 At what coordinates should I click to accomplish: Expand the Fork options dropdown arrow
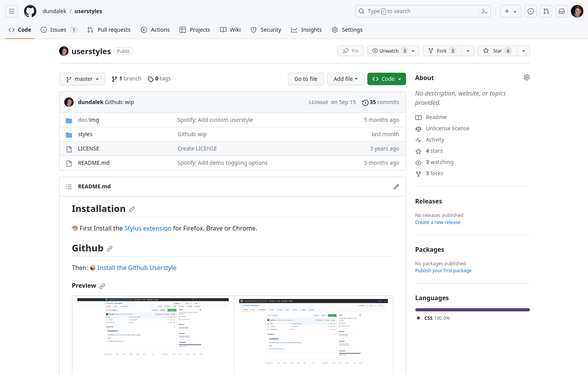(468, 51)
